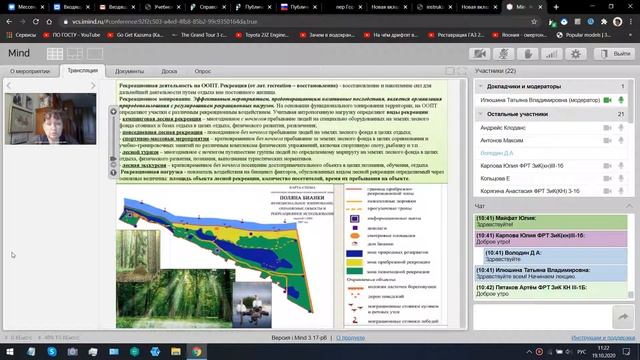
Task: Open notification center on taskbar
Action: coord(627,351)
